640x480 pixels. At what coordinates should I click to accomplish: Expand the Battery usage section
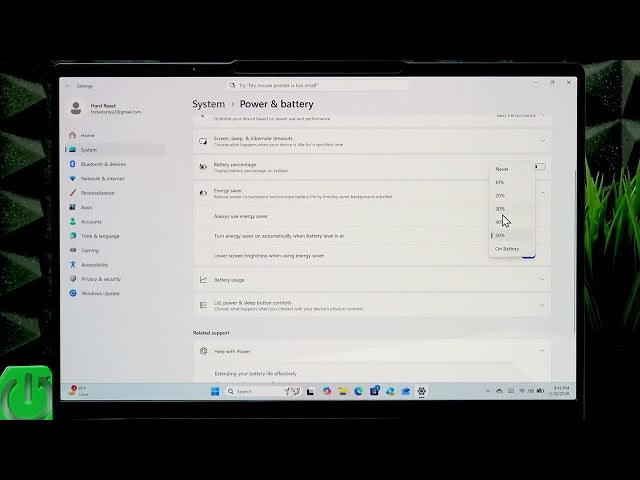[372, 280]
